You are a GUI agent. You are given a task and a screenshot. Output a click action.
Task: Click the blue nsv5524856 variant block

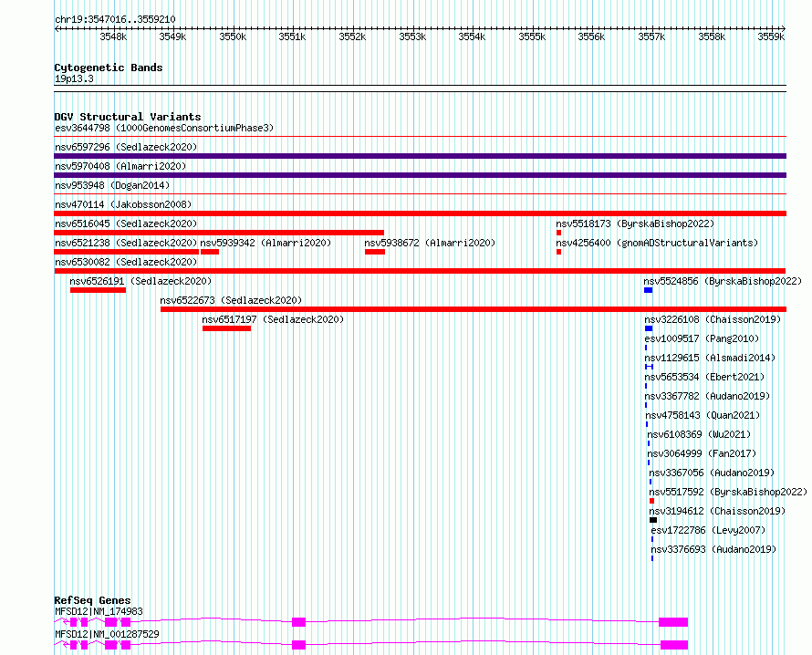[649, 290]
